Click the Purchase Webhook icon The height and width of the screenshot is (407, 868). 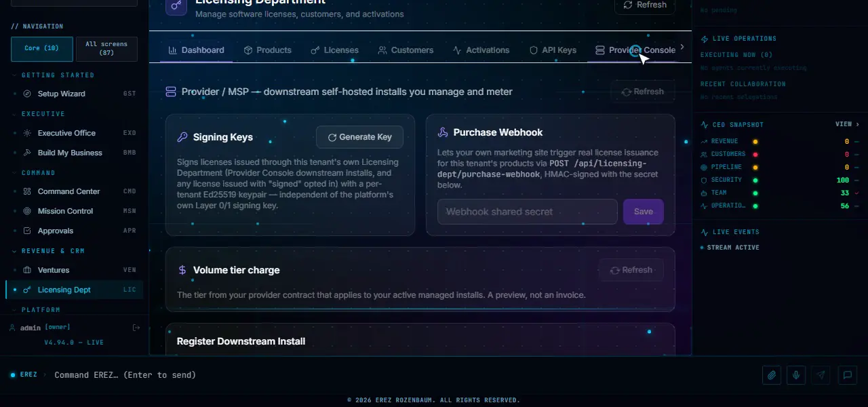tap(443, 132)
